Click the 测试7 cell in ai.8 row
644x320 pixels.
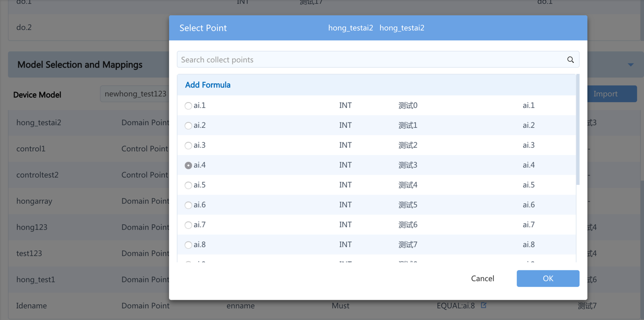408,245
